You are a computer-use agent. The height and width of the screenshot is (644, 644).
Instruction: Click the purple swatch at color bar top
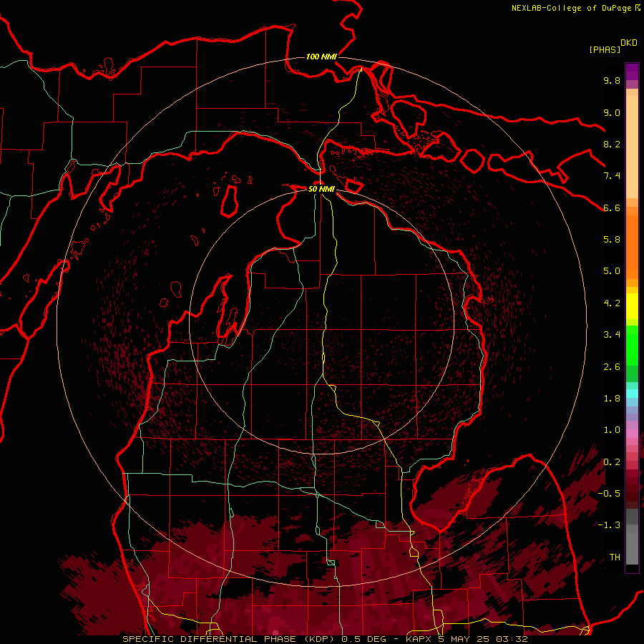(x=632, y=72)
